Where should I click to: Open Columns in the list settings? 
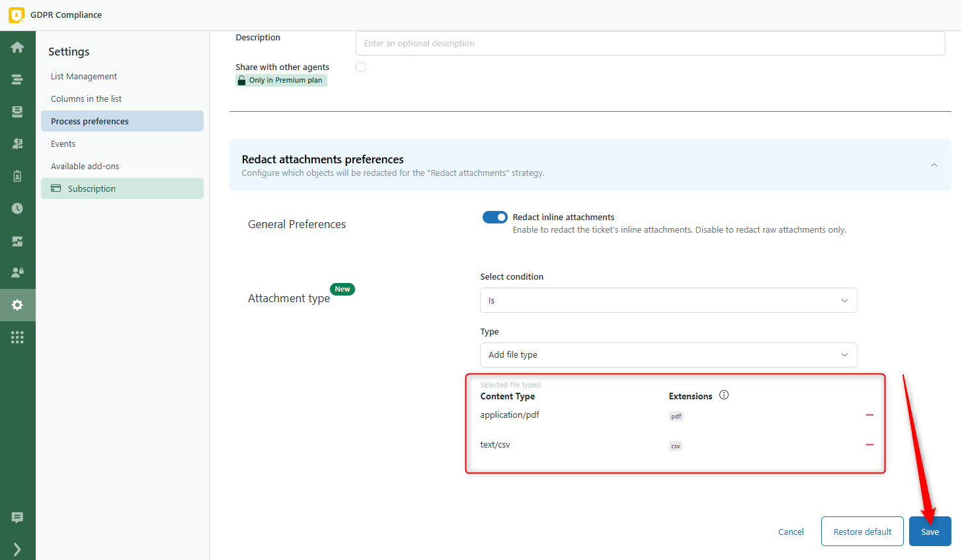(86, 99)
